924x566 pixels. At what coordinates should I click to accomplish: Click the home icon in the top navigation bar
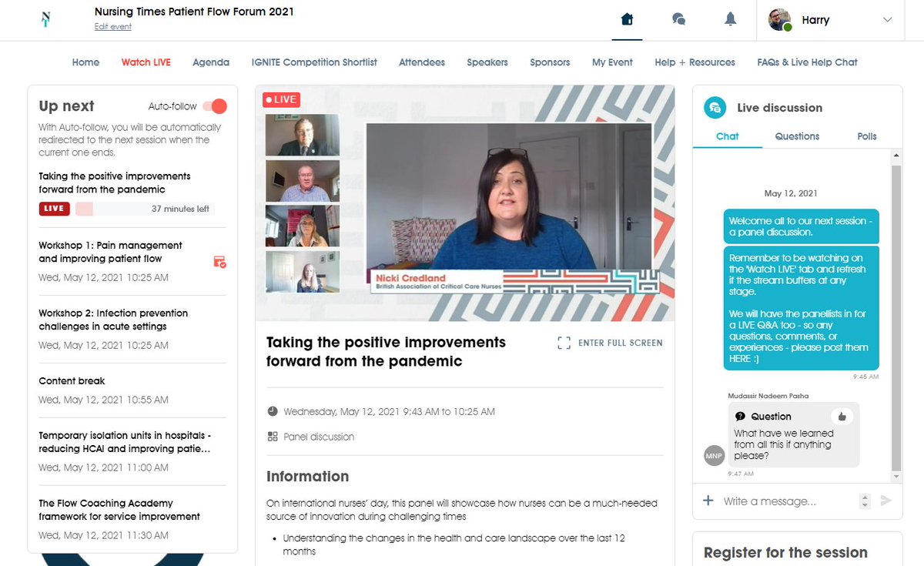pos(627,19)
